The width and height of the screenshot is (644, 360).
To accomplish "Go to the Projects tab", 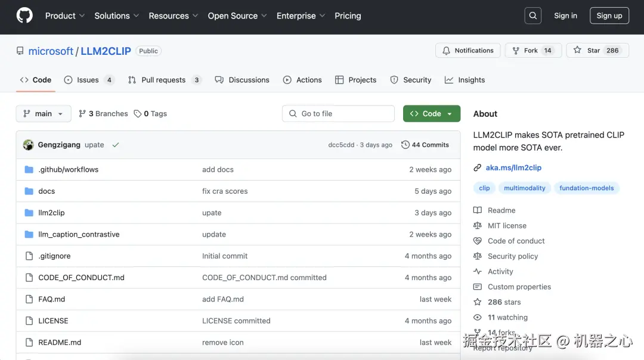I will pyautogui.click(x=355, y=80).
